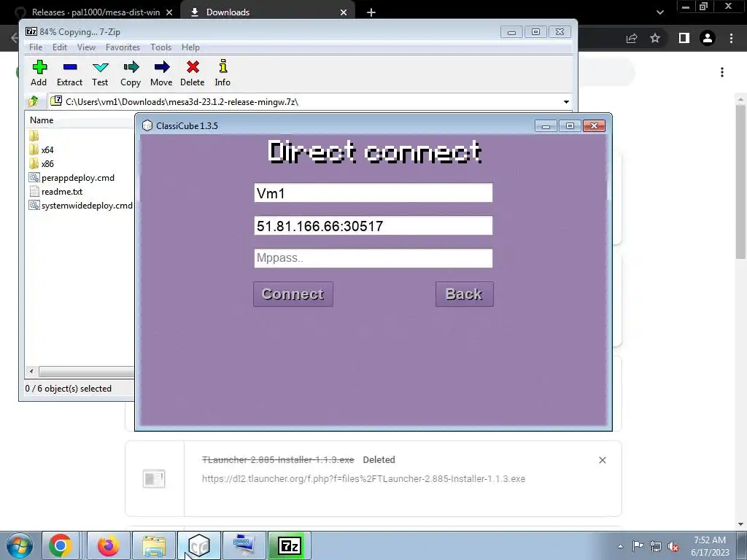Image resolution: width=747 pixels, height=560 pixels.
Task: Open Chrome from the taskbar
Action: (x=61, y=545)
